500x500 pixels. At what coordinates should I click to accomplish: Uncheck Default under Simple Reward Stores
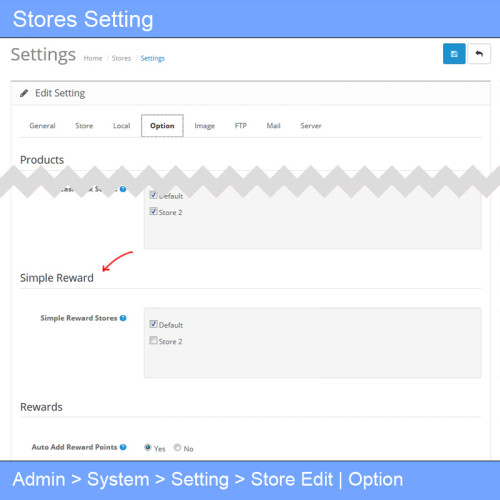point(153,324)
